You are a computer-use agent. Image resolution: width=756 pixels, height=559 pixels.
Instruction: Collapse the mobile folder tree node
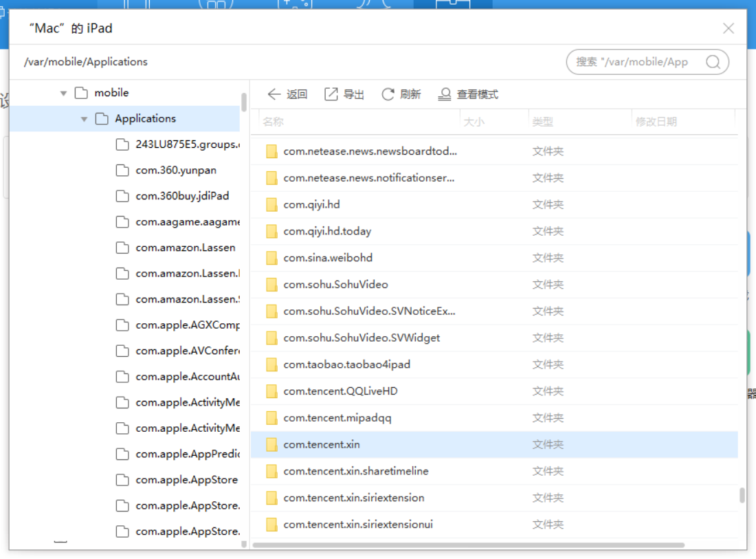pos(63,93)
